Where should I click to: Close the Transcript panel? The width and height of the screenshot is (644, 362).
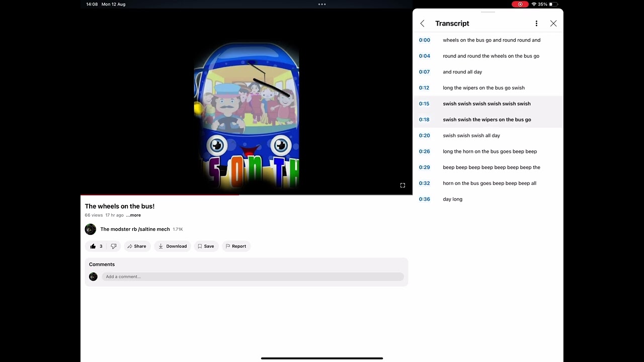click(x=553, y=24)
